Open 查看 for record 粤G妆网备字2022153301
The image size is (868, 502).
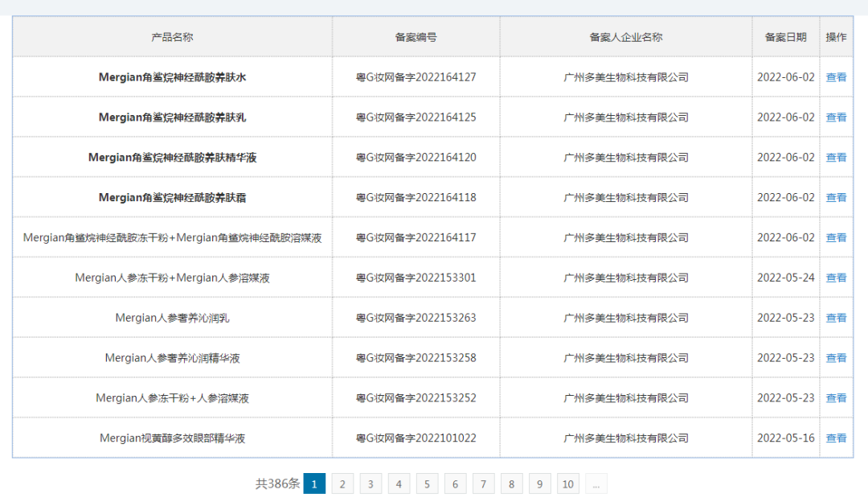coord(836,278)
